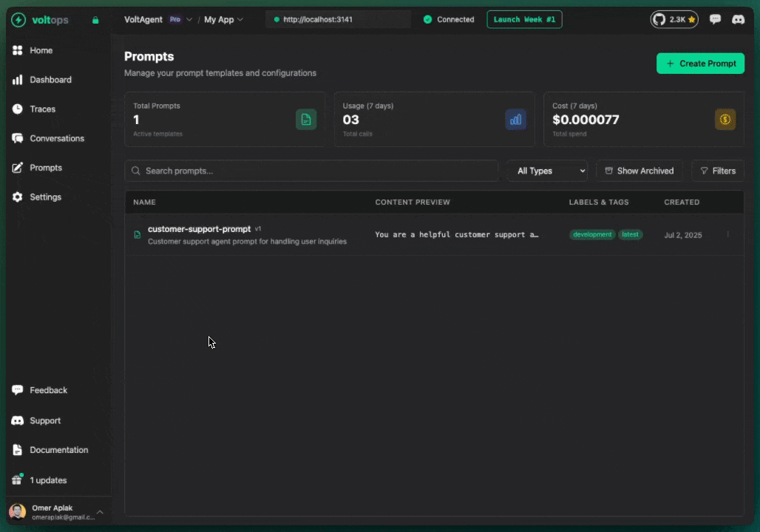Click the Search prompts field

click(x=311, y=171)
